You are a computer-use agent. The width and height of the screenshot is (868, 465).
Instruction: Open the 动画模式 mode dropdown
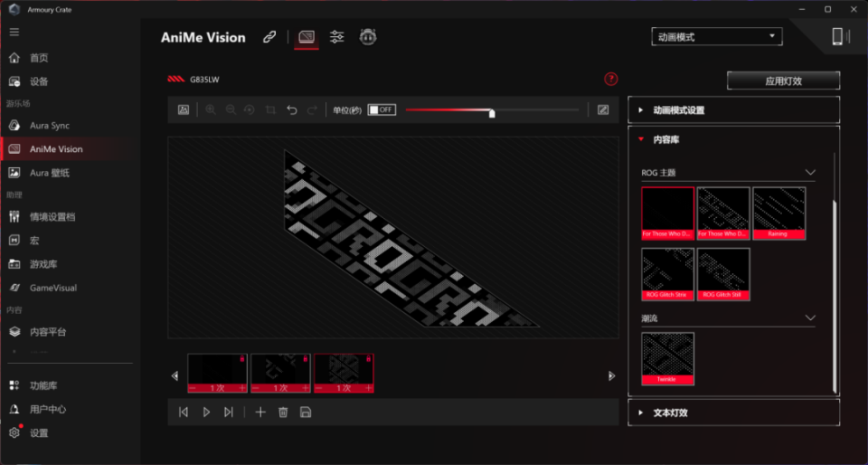click(x=717, y=37)
